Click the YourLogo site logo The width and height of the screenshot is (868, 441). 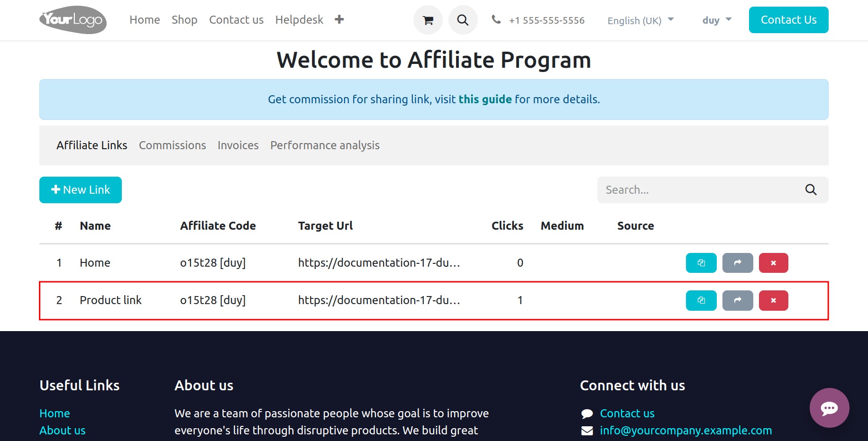[x=73, y=20]
